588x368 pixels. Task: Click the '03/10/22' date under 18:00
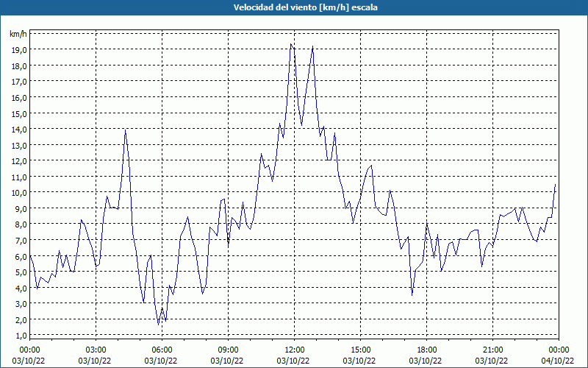[426, 361]
